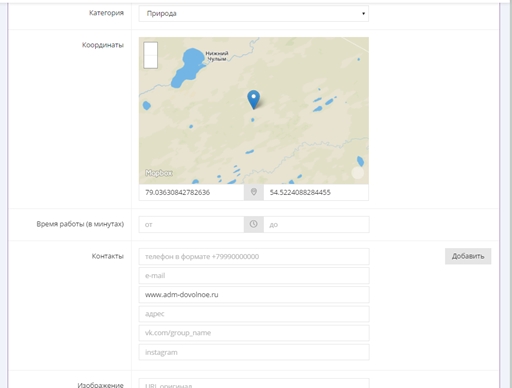Click the Категория label
Image resolution: width=512 pixels, height=388 pixels.
pos(106,13)
